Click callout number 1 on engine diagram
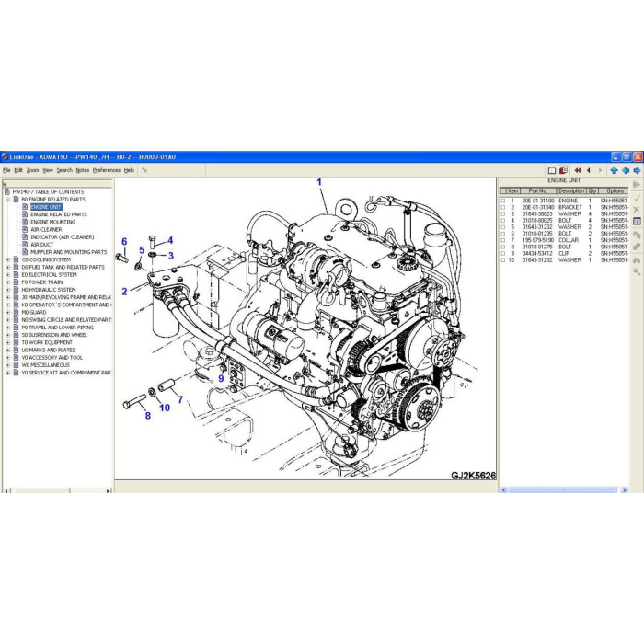Image resolution: width=644 pixels, height=644 pixels. coord(319,182)
